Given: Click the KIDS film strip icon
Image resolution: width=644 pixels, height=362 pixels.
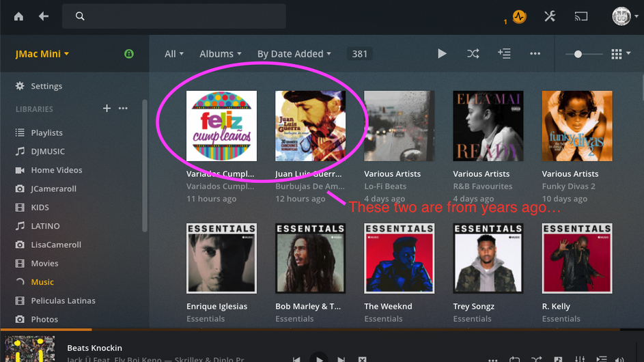Looking at the screenshot, I should (x=20, y=208).
